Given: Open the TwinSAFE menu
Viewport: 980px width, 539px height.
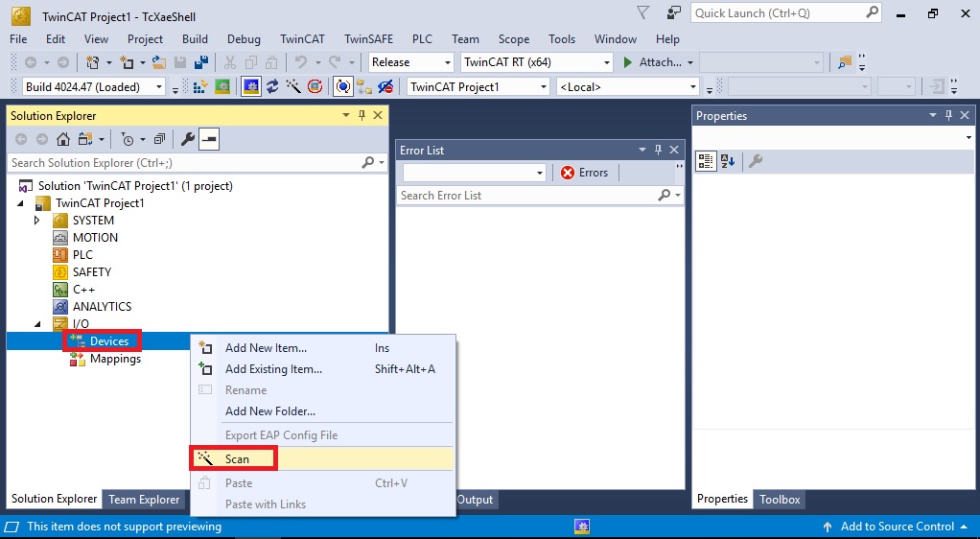Looking at the screenshot, I should point(369,38).
